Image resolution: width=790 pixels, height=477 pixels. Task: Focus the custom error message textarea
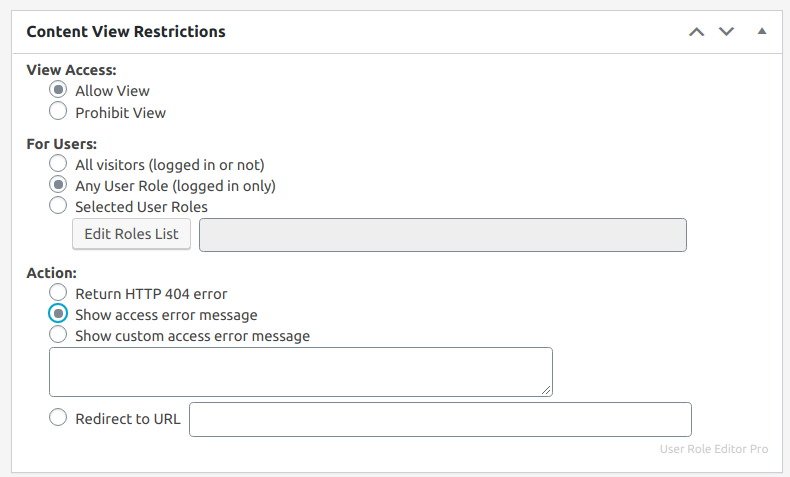(x=301, y=372)
